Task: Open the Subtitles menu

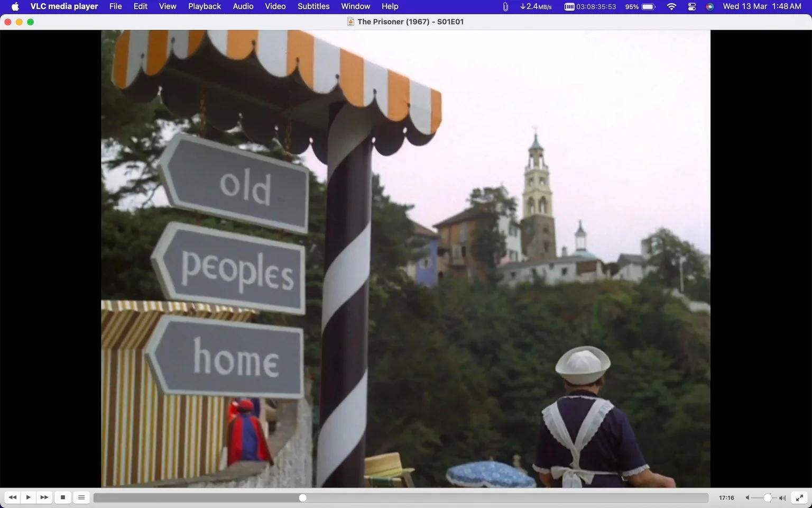Action: coord(313,6)
